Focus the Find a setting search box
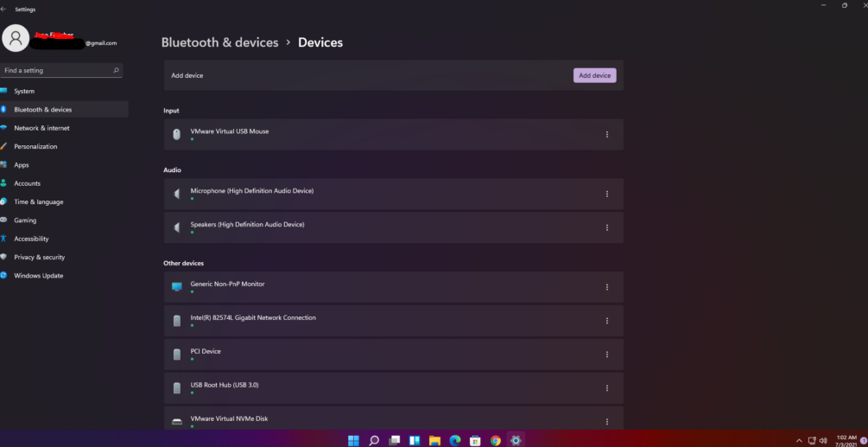868x447 pixels. coord(56,70)
